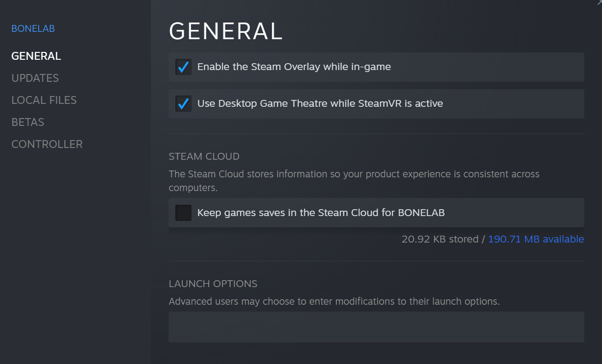Focus the Launch Options text field
602x364 pixels.
click(x=376, y=327)
